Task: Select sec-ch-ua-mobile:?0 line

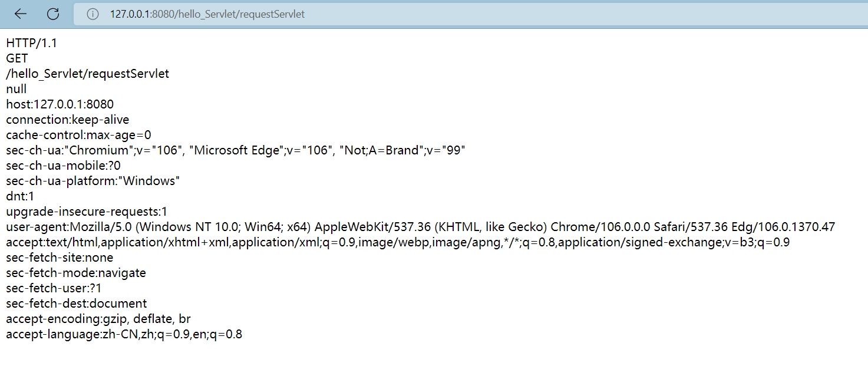Action: click(63, 166)
